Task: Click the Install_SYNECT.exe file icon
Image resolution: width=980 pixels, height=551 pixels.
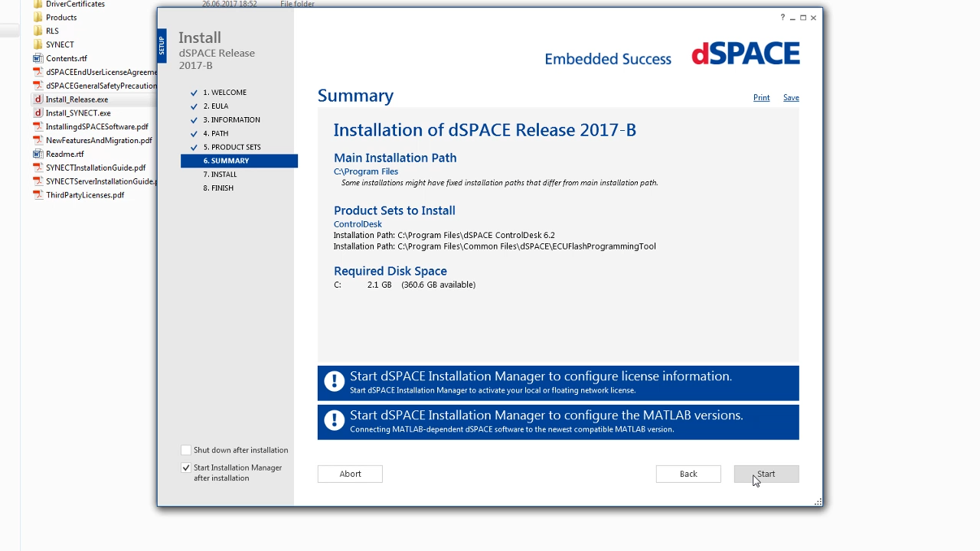Action: pyautogui.click(x=38, y=113)
